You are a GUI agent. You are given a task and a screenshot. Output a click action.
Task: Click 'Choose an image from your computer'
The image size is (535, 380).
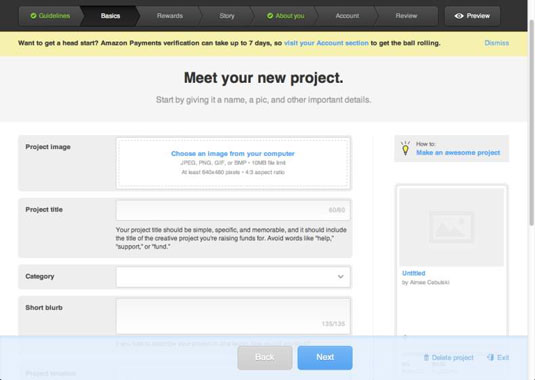tap(233, 154)
